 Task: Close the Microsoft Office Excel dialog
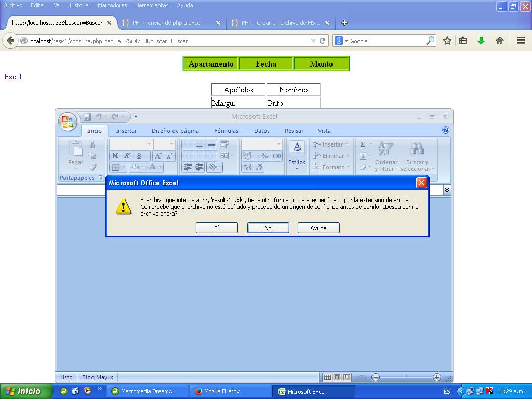coord(421,183)
